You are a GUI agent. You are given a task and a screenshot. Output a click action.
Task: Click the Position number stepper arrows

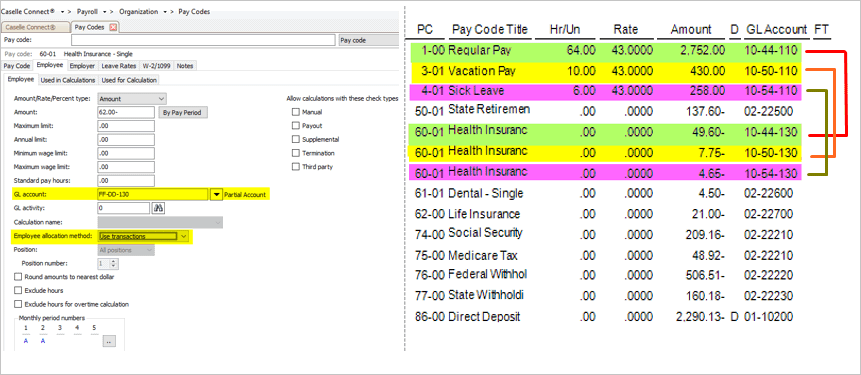coord(114,264)
